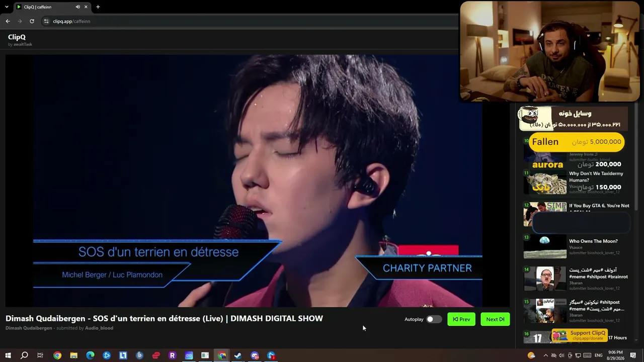The width and height of the screenshot is (644, 362).
Task: Open the touch keyboard tray icon
Action: click(587, 355)
